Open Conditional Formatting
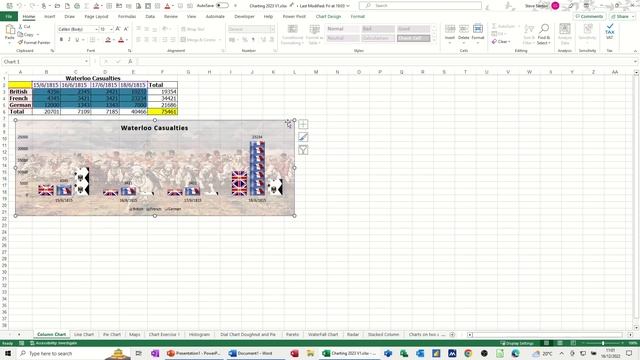 292,34
